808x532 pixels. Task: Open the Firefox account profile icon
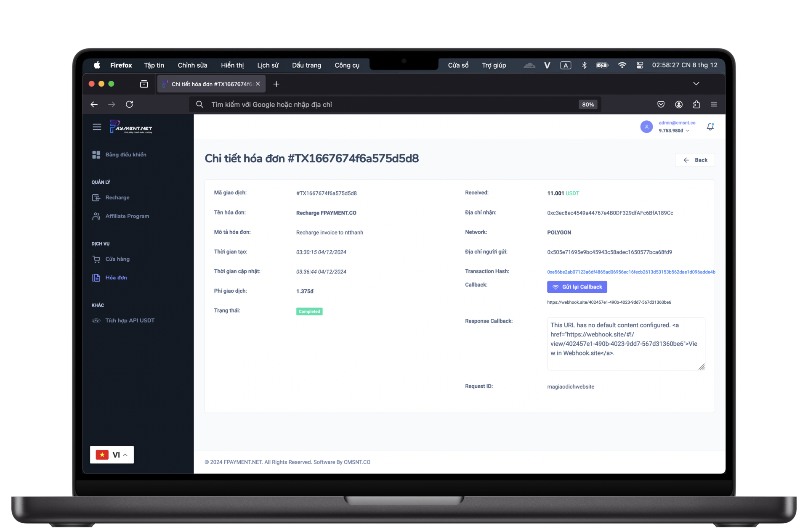[679, 104]
